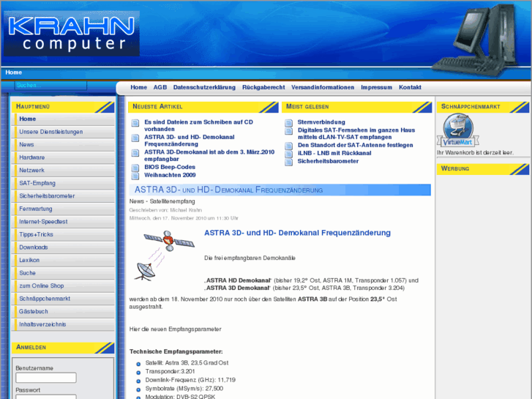Click document icon beside 'Weihnachten 2009'
532x399 pixels.
click(135, 176)
